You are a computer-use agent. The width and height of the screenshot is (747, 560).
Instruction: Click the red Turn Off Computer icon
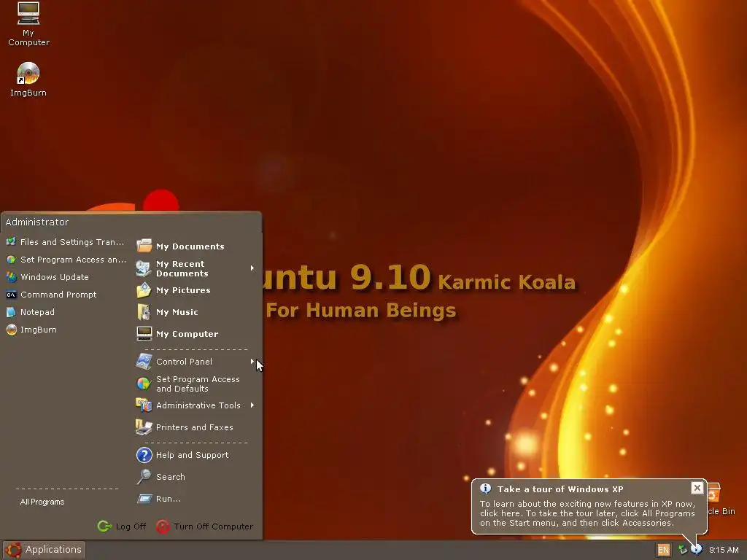coord(163,526)
